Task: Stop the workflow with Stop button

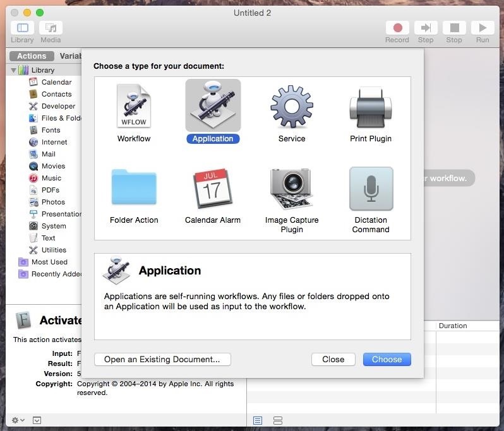Action: coord(454,28)
